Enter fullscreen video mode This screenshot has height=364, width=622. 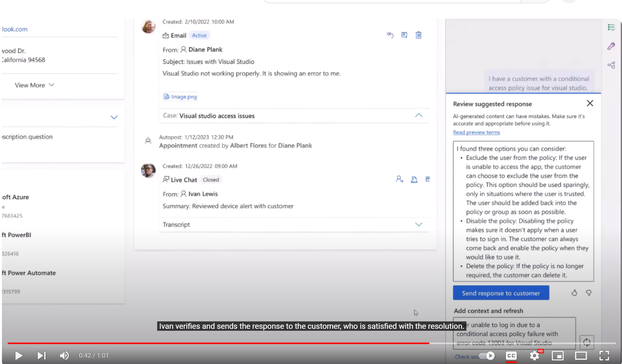(x=604, y=356)
